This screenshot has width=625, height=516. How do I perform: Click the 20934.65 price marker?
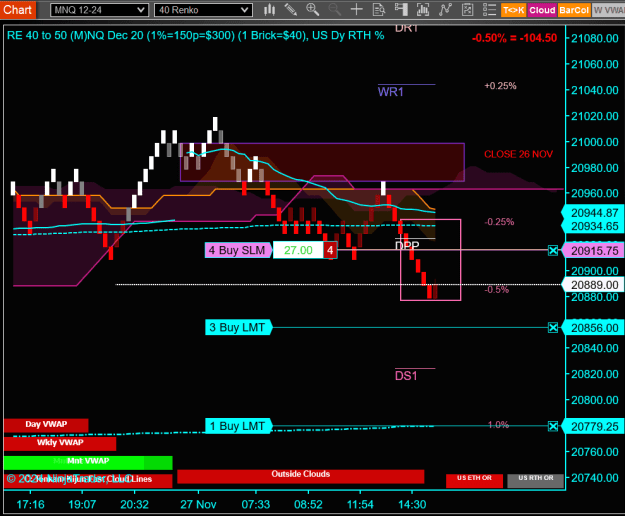point(594,226)
